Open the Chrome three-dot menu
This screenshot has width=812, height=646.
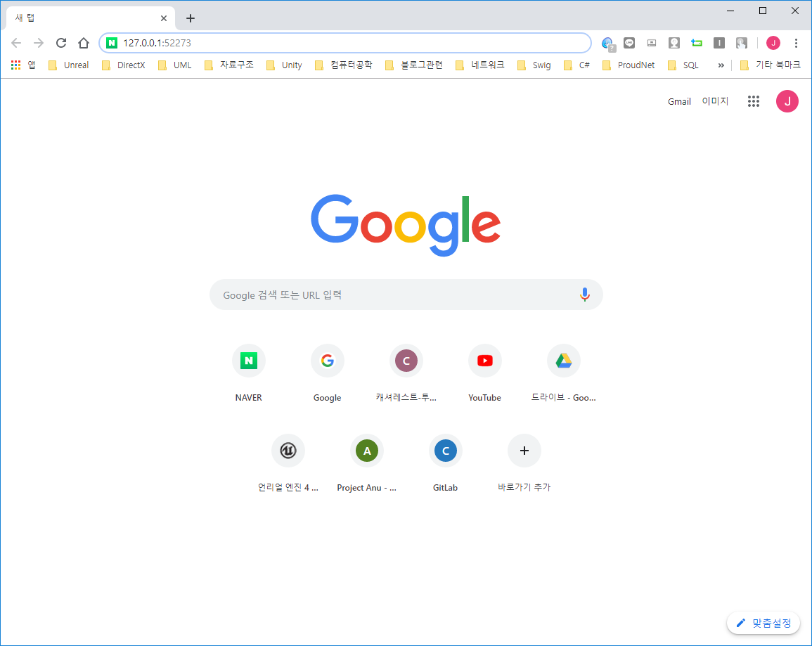click(x=796, y=43)
